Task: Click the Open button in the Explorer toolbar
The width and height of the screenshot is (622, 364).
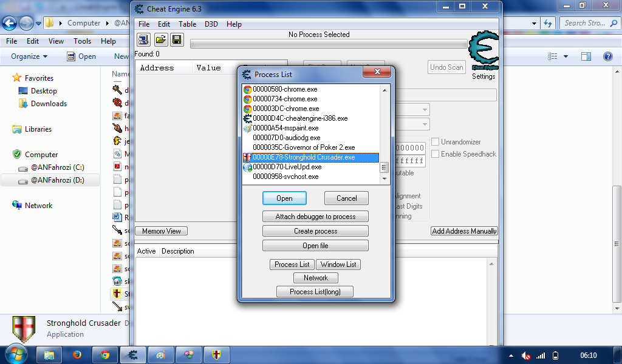Action: [81, 56]
